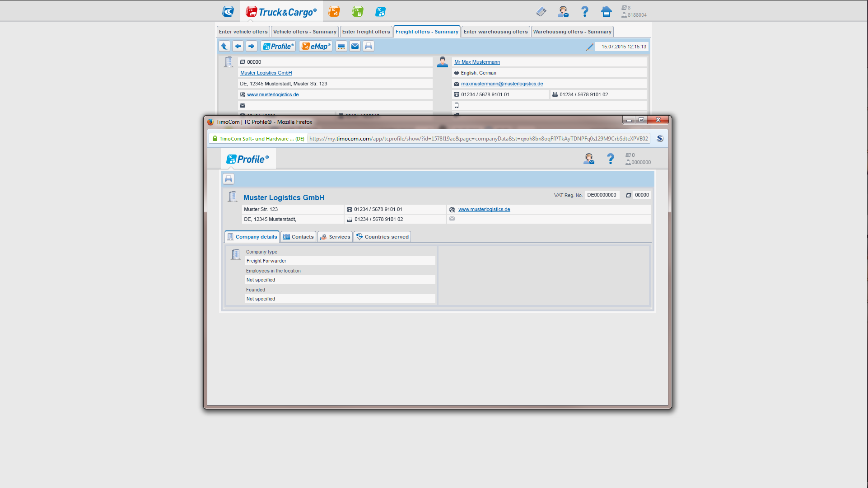Click the ticket icon in main header
Image resolution: width=868 pixels, height=488 pixels.
click(541, 12)
